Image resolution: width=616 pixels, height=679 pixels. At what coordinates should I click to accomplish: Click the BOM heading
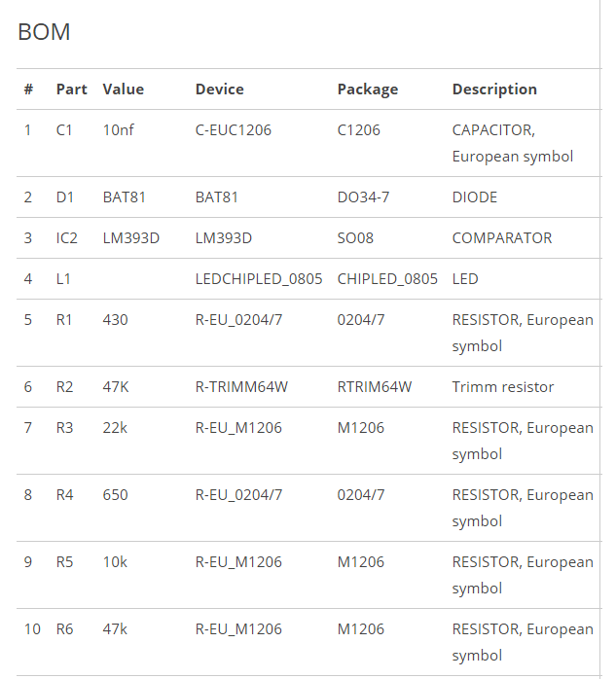click(44, 32)
